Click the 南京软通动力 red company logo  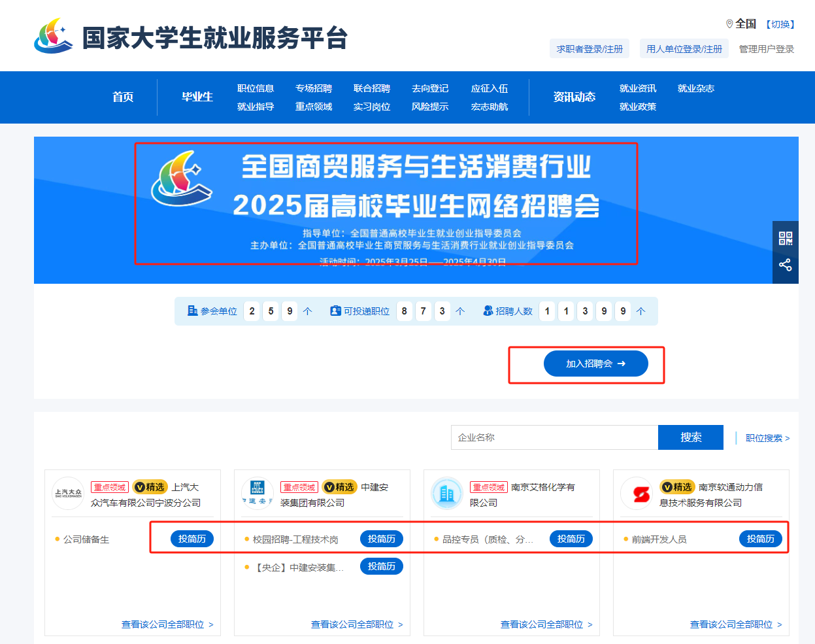[637, 494]
